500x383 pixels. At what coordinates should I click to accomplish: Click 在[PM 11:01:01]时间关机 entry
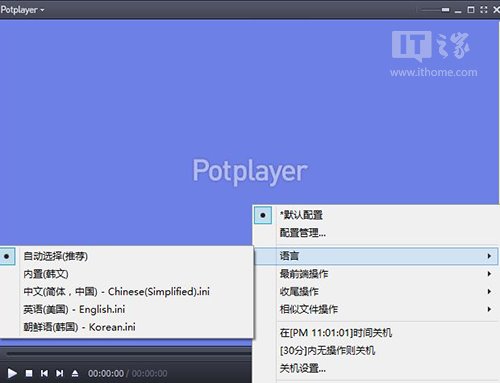[376, 333]
